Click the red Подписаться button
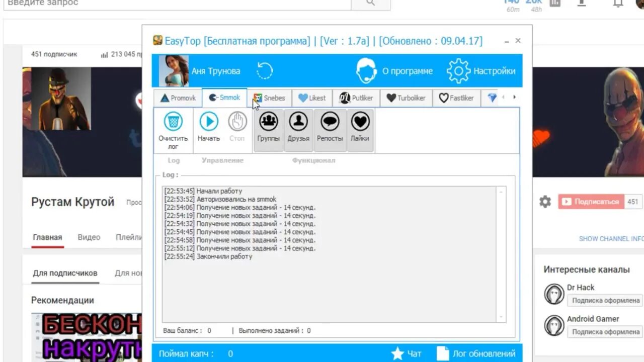The height and width of the screenshot is (362, 644). 591,202
